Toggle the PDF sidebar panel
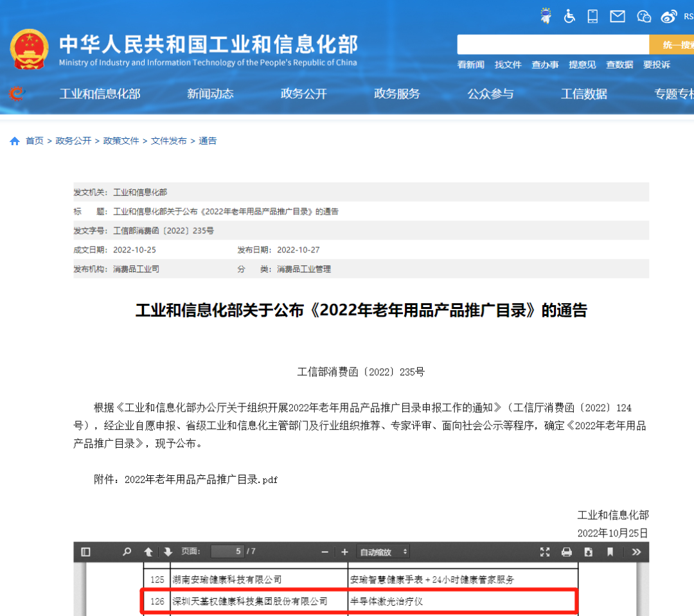The image size is (694, 616). point(84,551)
